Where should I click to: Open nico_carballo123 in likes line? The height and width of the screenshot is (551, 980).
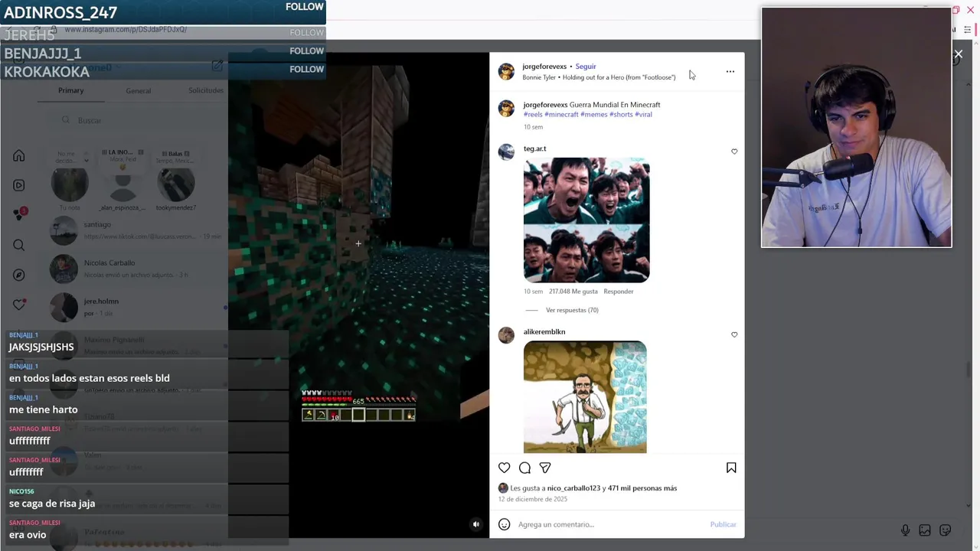[x=573, y=488]
